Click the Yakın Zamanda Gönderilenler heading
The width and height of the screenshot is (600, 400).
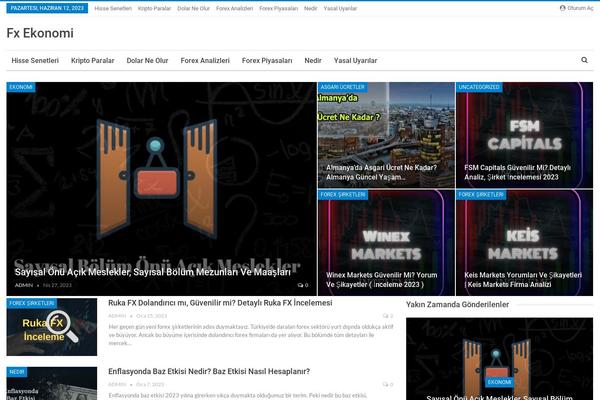[x=457, y=305]
